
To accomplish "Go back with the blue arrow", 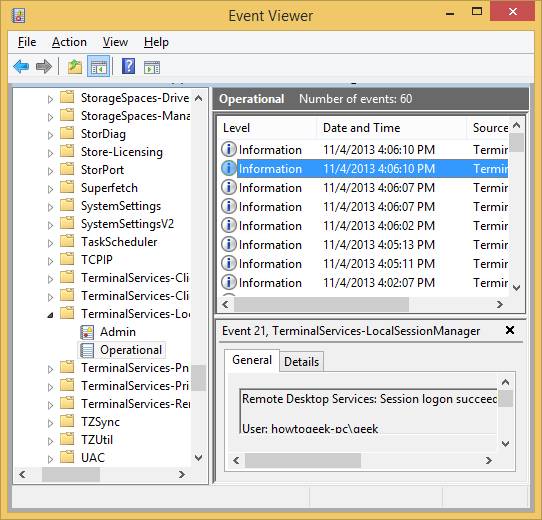I will tap(21, 66).
